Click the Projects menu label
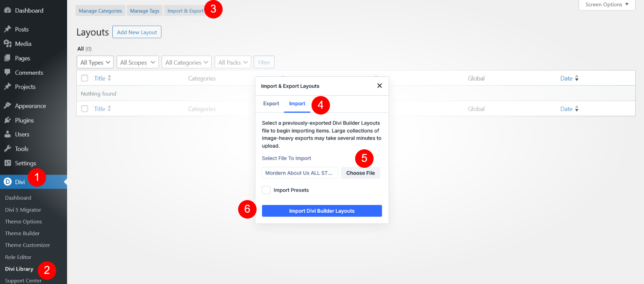The width and height of the screenshot is (644, 284). 25,87
